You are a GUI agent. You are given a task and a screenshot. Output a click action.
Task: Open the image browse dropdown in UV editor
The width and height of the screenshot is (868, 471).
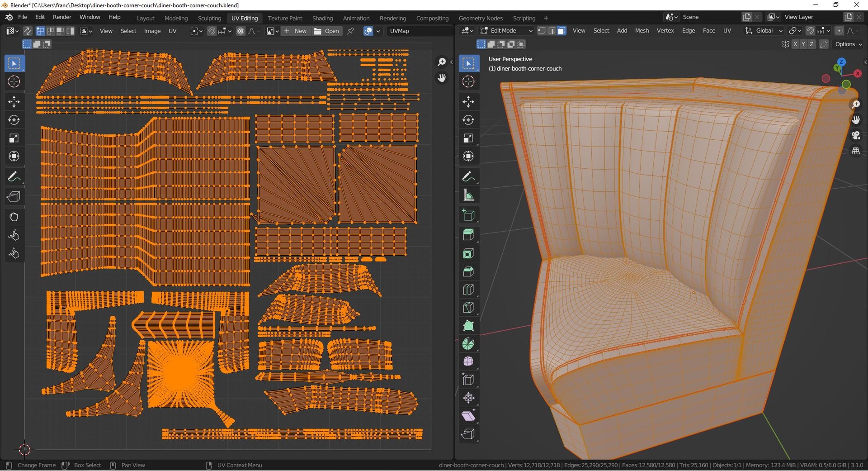[273, 31]
